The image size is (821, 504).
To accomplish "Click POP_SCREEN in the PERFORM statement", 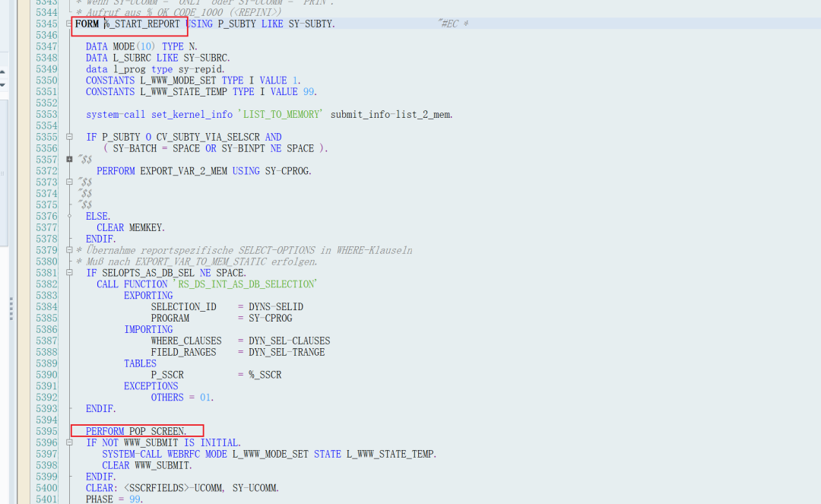I will click(x=157, y=431).
